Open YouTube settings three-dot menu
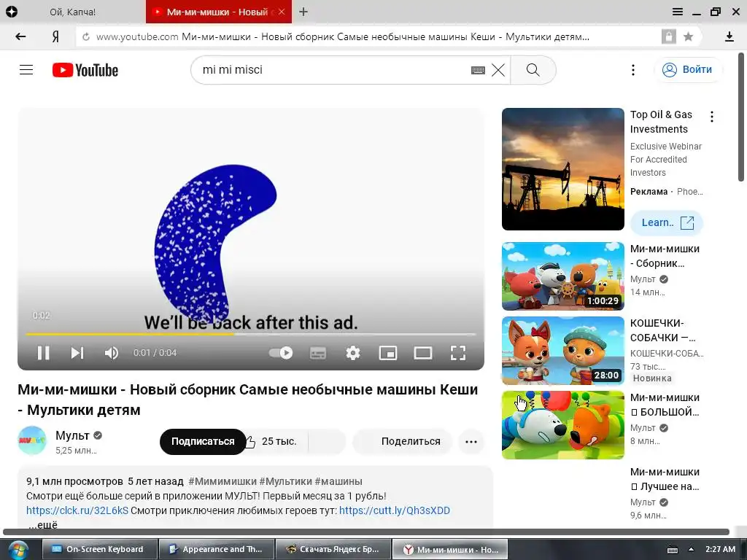Screen dimensions: 747x560 pos(633,70)
